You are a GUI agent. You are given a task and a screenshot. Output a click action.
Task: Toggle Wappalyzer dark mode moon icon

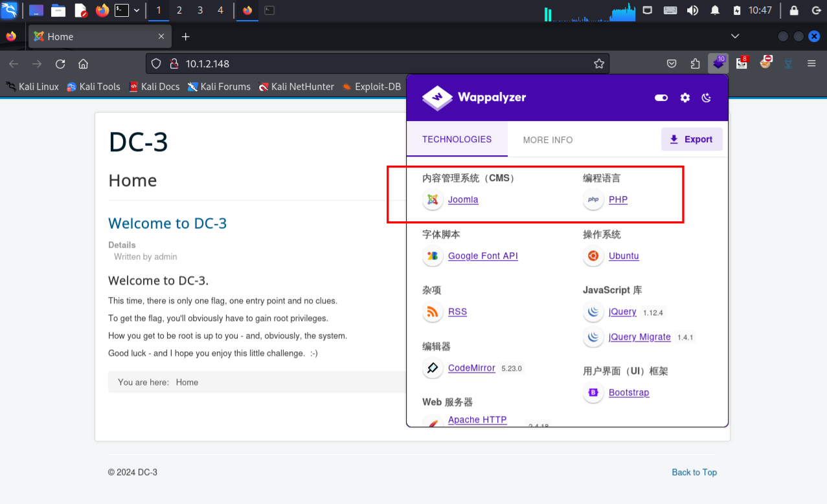coord(707,98)
